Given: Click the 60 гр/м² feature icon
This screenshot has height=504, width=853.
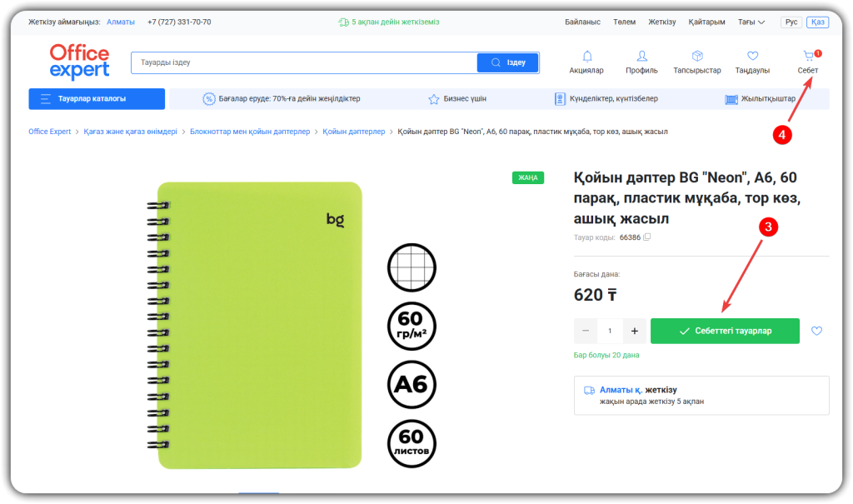Looking at the screenshot, I should click(412, 326).
